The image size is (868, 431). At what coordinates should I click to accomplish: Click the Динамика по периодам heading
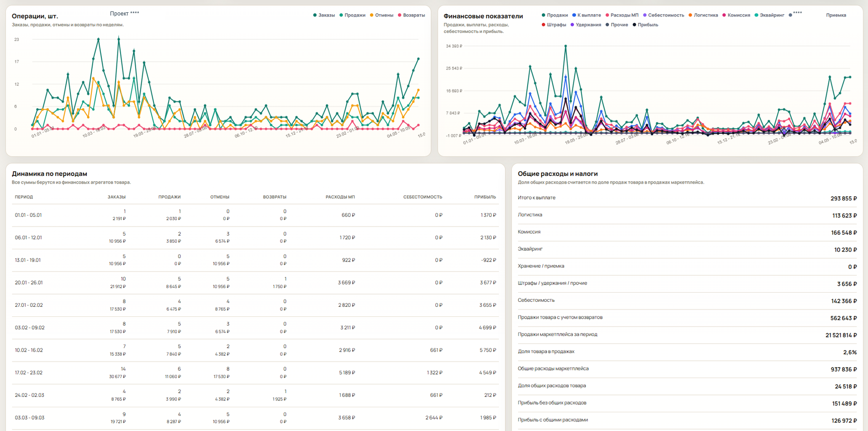(x=49, y=174)
